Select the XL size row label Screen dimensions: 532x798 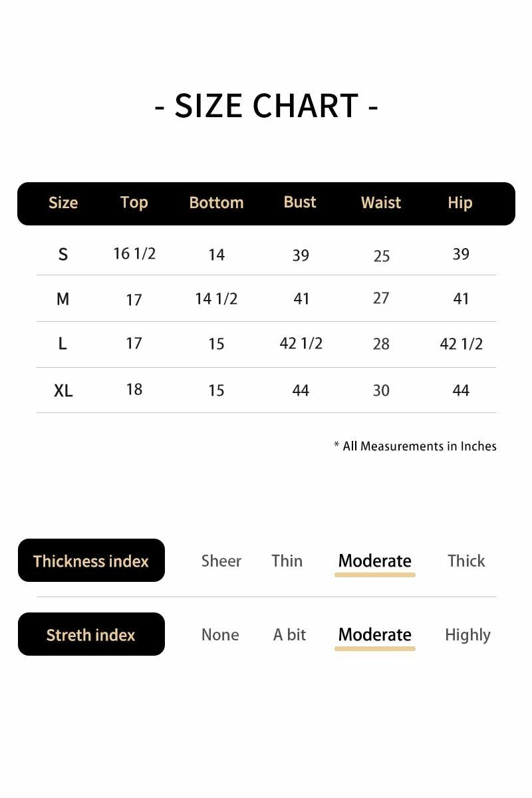[63, 390]
